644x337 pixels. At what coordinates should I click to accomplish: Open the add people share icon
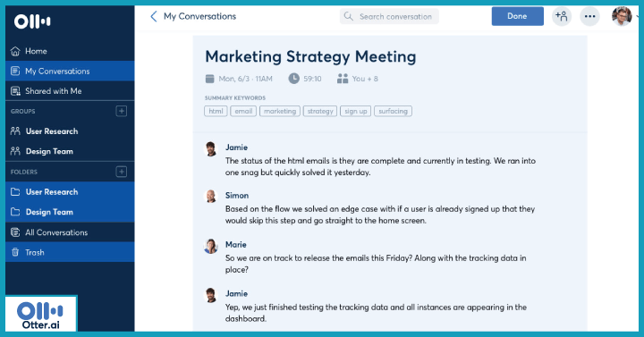pos(562,16)
